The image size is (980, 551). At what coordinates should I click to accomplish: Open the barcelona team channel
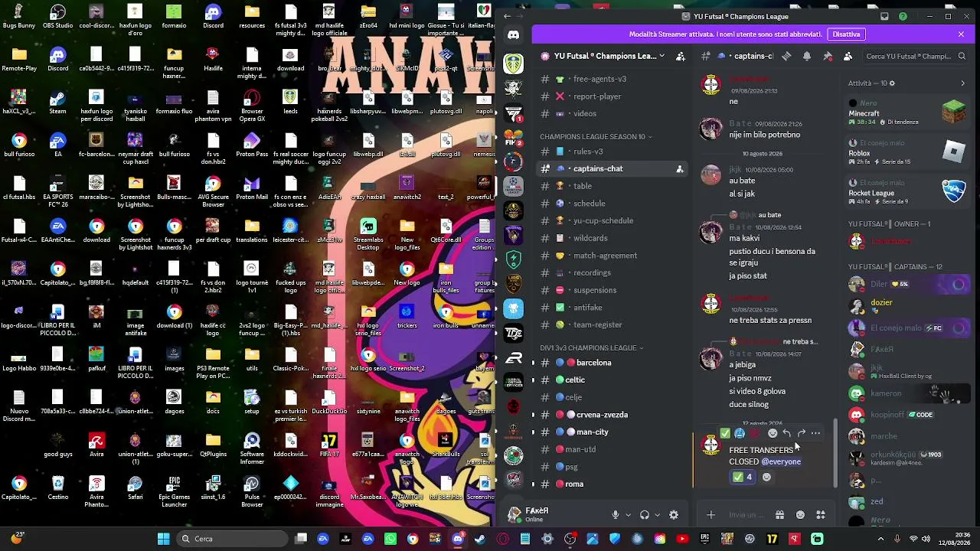pyautogui.click(x=611, y=363)
